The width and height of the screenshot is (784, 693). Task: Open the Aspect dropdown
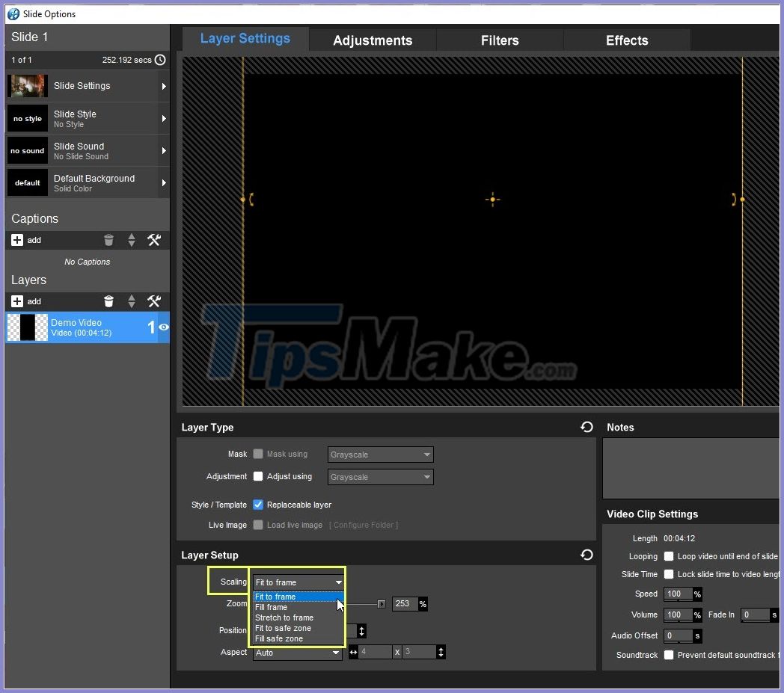coord(297,653)
